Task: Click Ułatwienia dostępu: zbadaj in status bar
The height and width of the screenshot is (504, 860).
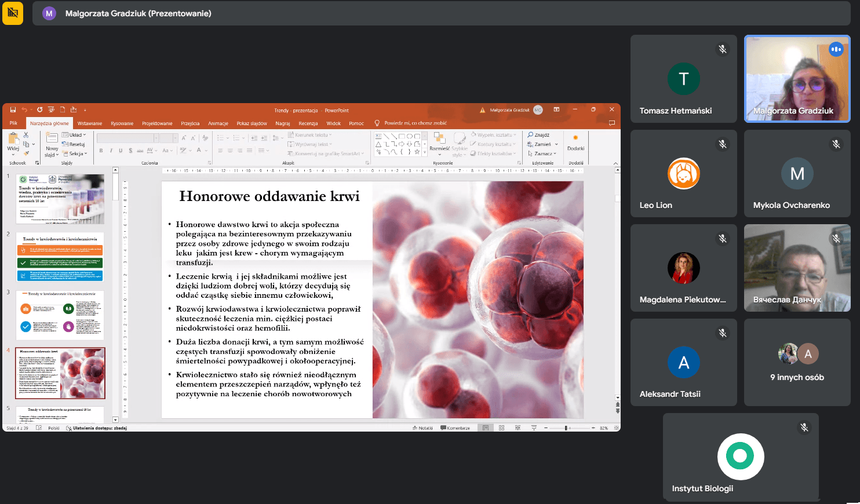Action: pos(96,428)
